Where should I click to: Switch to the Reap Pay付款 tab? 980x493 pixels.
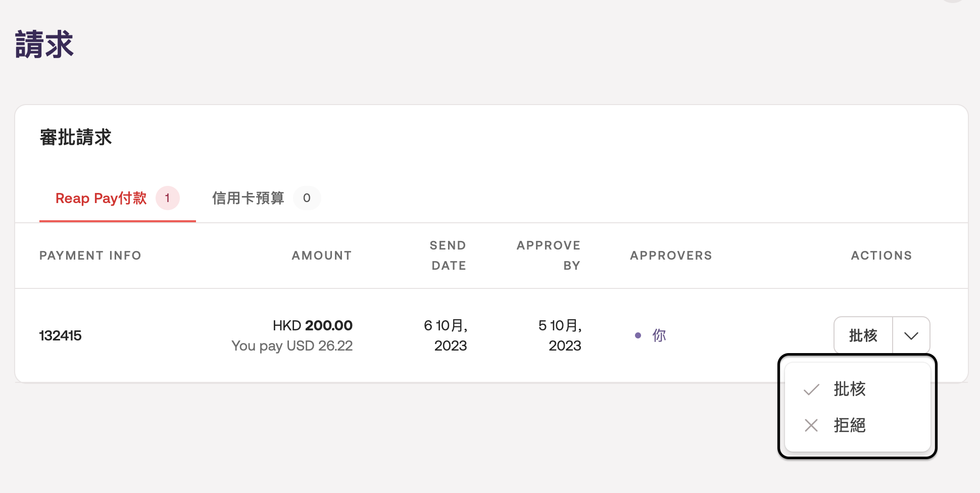[x=101, y=198]
